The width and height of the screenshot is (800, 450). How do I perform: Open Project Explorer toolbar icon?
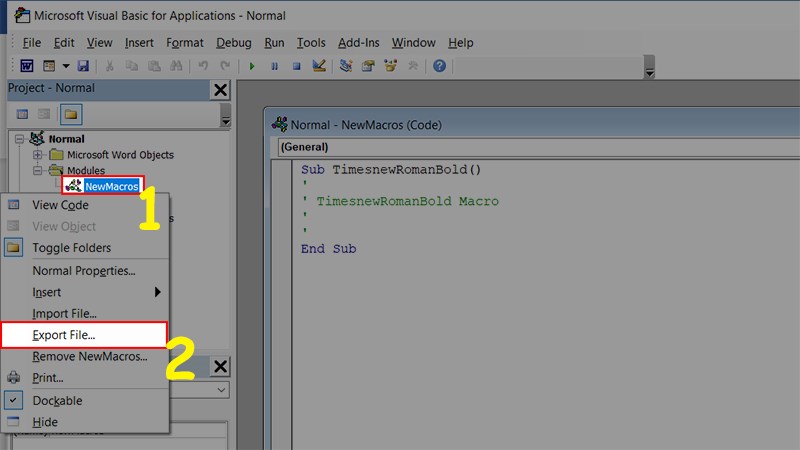tap(347, 66)
